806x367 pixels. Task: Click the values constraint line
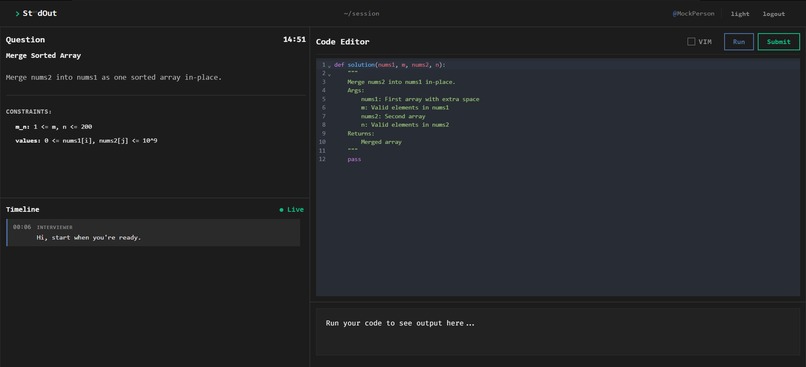pos(86,140)
